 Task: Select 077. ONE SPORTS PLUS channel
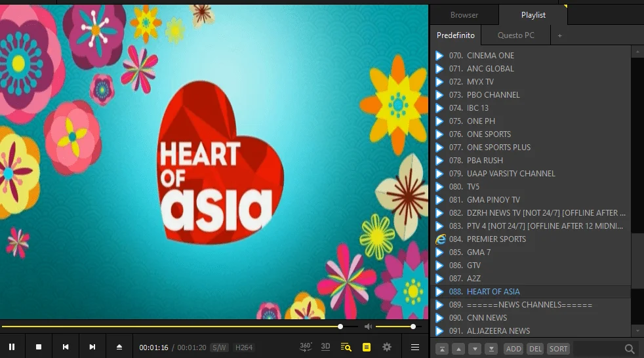[531, 148]
